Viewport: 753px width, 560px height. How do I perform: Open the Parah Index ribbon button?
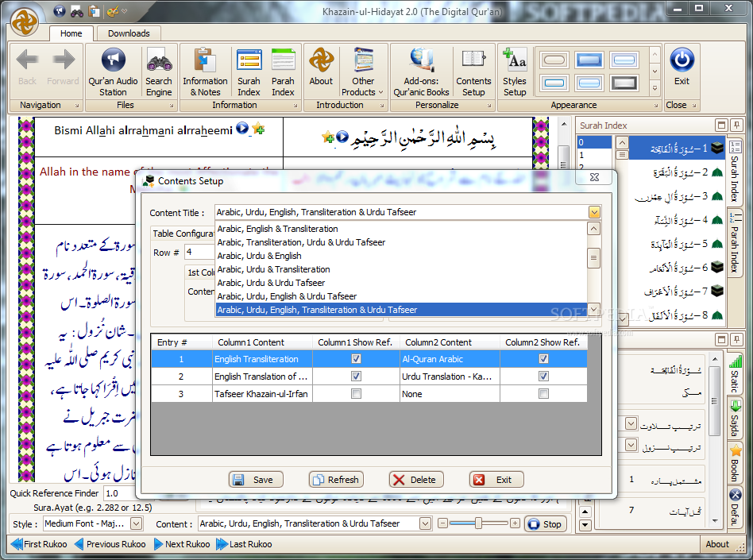click(283, 72)
